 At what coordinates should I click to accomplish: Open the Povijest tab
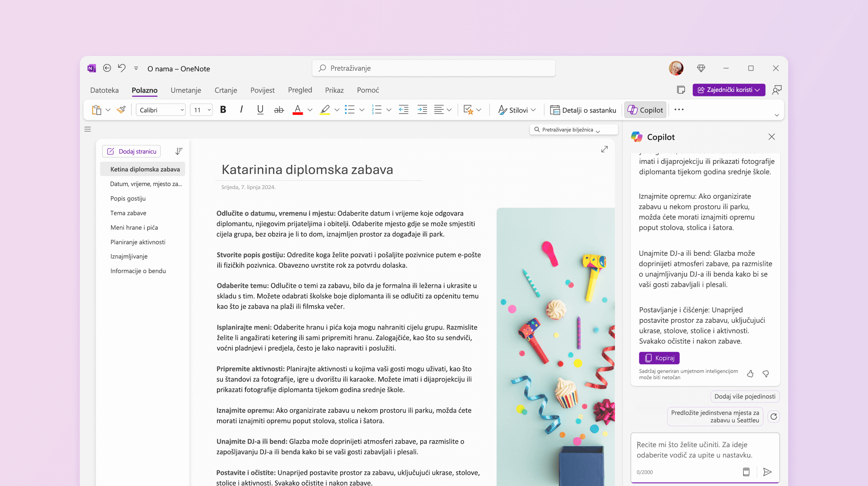(262, 90)
